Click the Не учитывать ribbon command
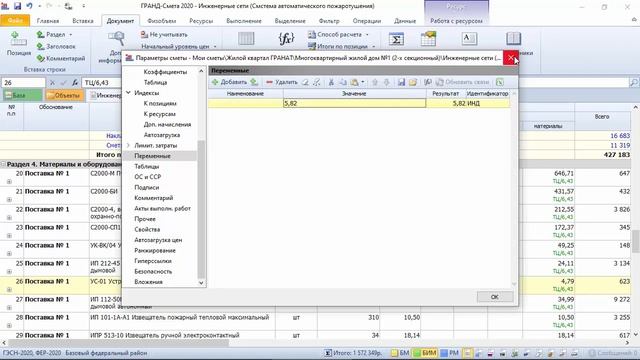 point(164,35)
